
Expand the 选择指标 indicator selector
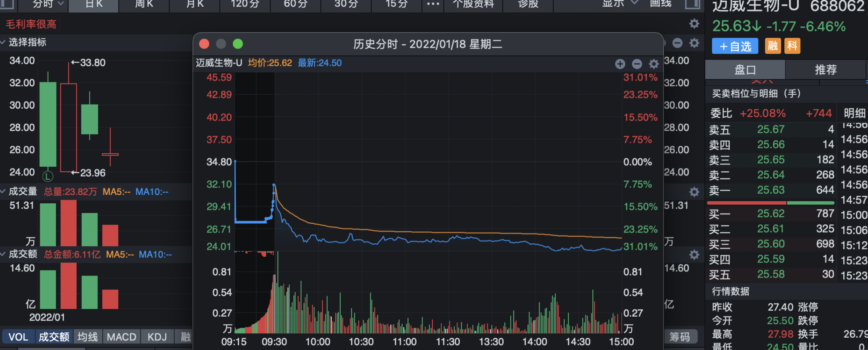pos(24,42)
